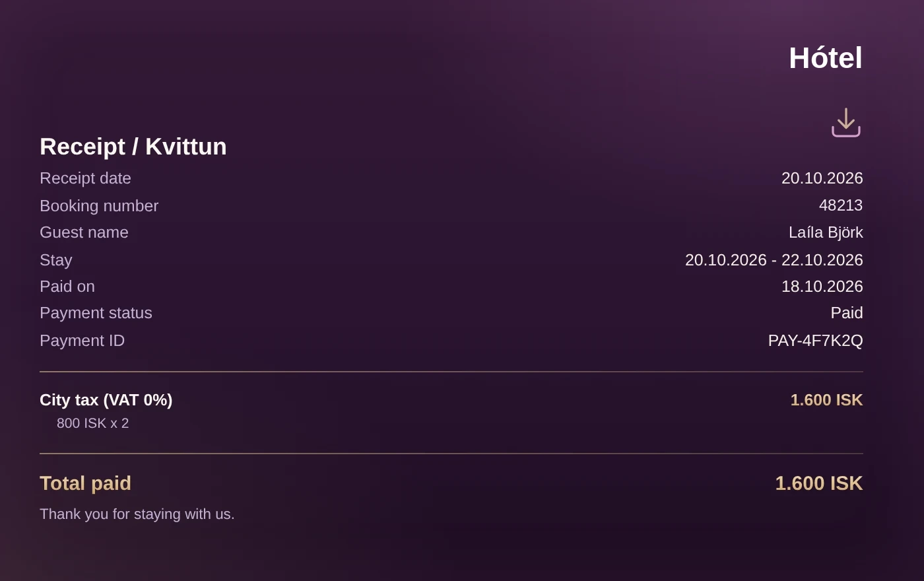924x581 pixels.
Task: Click the Booking number label
Action: [99, 206]
